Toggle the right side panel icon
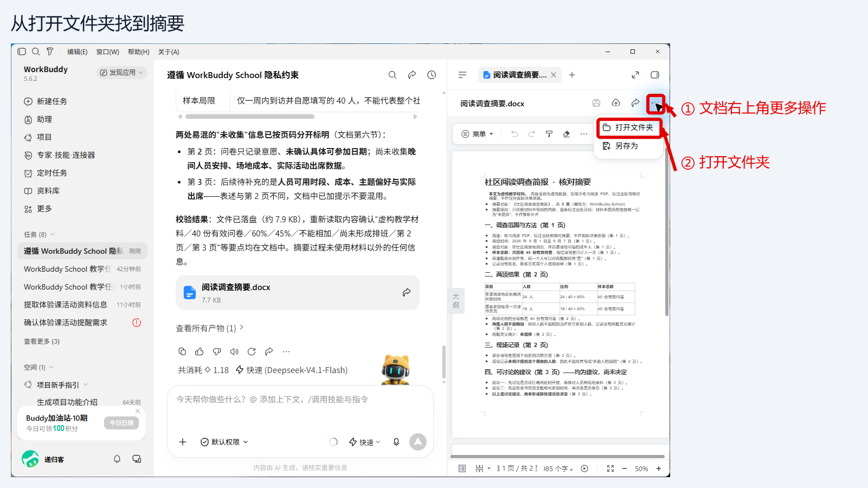Screen dimensions: 868x488 click(655, 75)
